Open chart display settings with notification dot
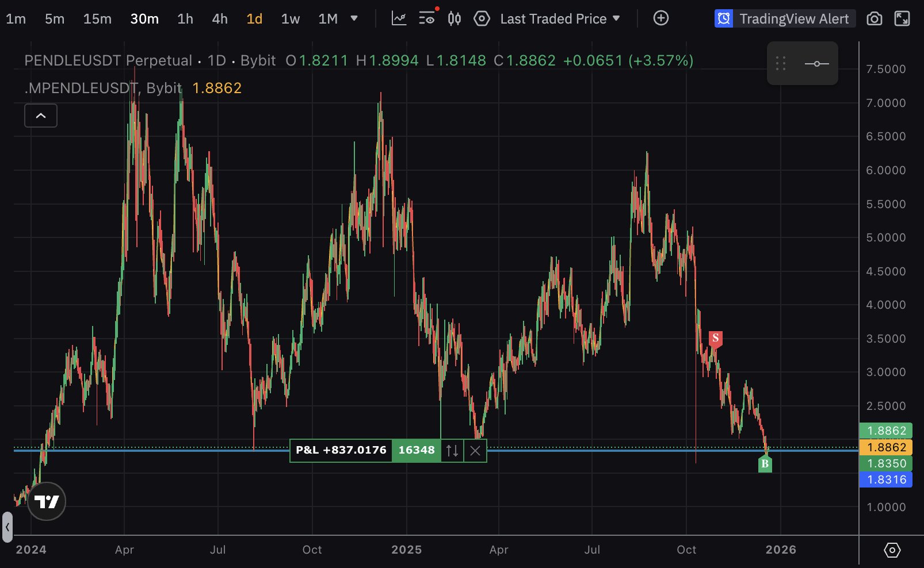The width and height of the screenshot is (924, 568). (427, 18)
